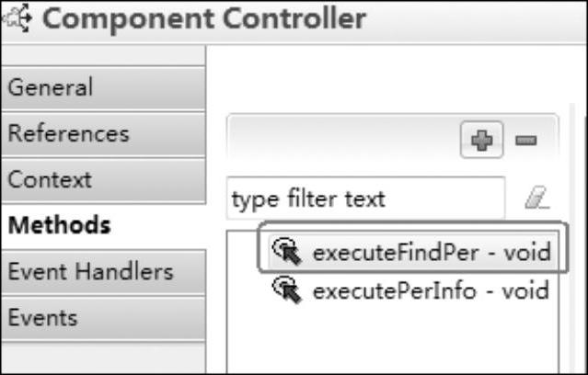Click the Component Controller header icon
Screen dimensions: 588x375
(x=17, y=18)
